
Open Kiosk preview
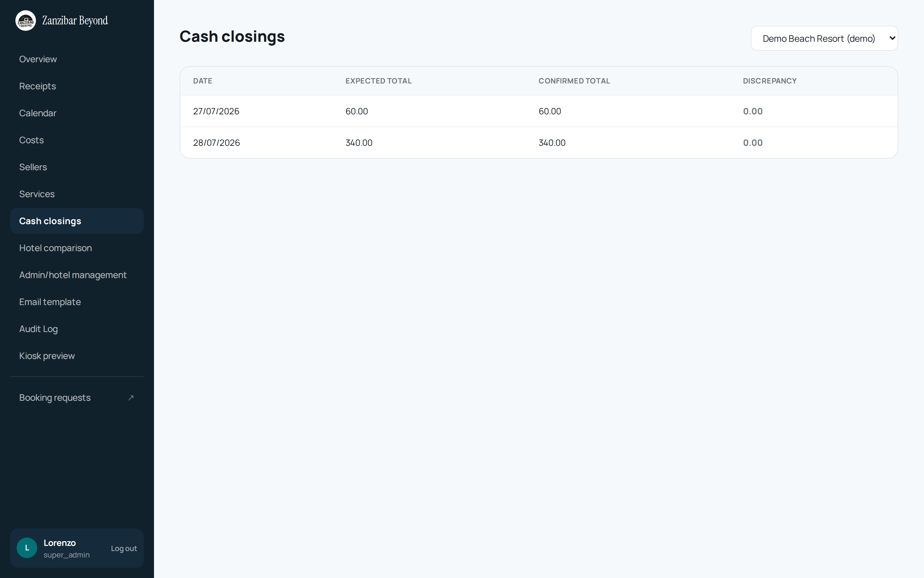pyautogui.click(x=77, y=355)
